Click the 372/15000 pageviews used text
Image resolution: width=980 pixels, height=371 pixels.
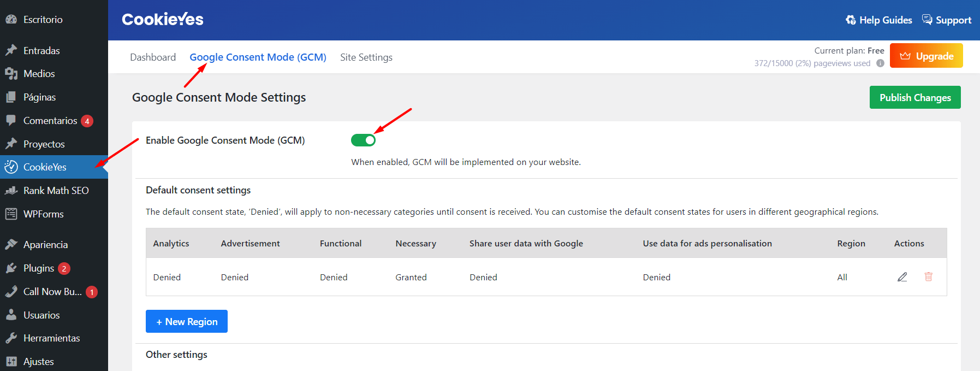coord(812,63)
